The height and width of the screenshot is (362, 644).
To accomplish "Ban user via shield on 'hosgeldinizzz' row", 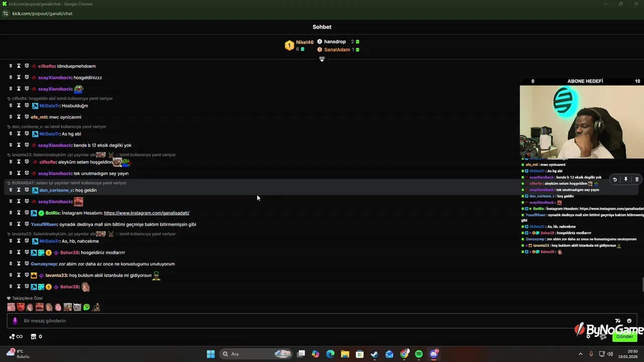I will [27, 77].
